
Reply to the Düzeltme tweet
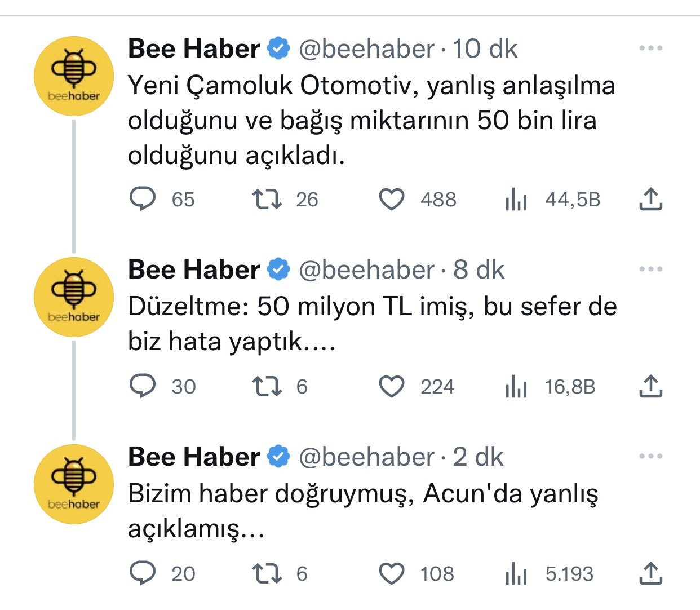[143, 386]
